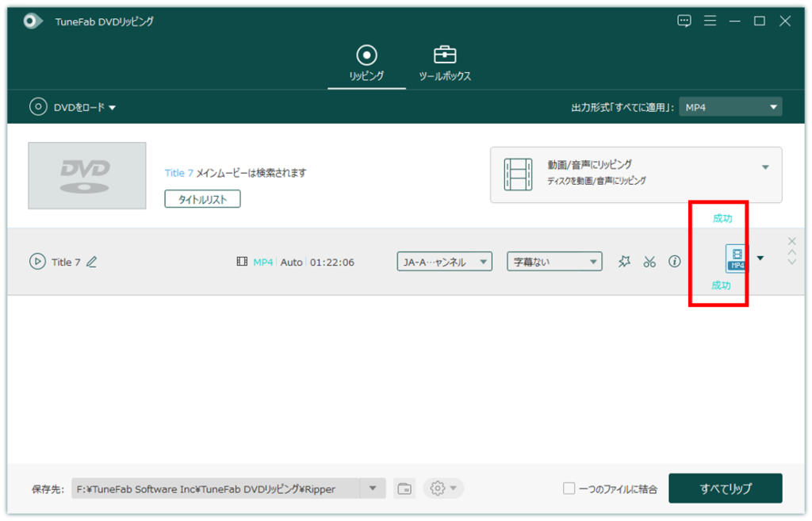Image resolution: width=812 pixels, height=521 pixels.
Task: Edit the Title 7 name with pencil icon
Action: pos(92,262)
